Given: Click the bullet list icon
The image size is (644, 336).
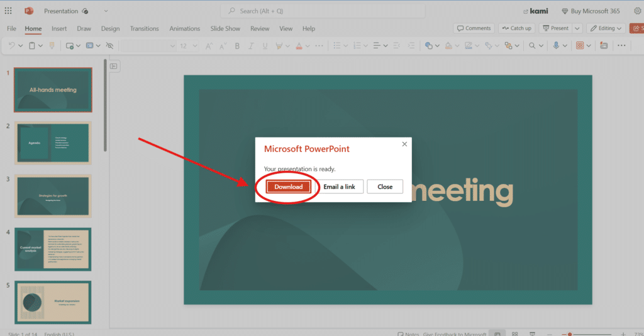Looking at the screenshot, I should tap(337, 46).
